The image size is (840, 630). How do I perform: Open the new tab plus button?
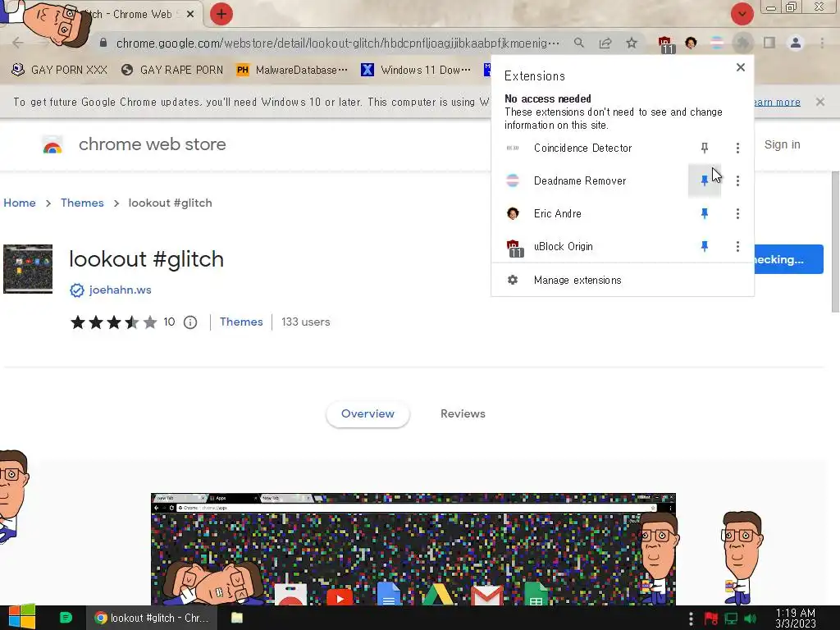pos(221,14)
